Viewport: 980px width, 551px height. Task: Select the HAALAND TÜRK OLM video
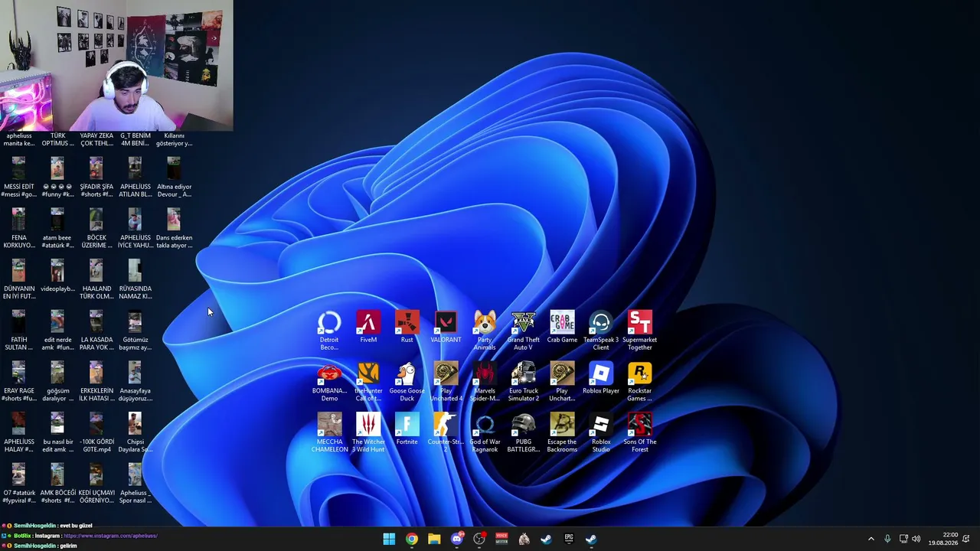click(96, 280)
